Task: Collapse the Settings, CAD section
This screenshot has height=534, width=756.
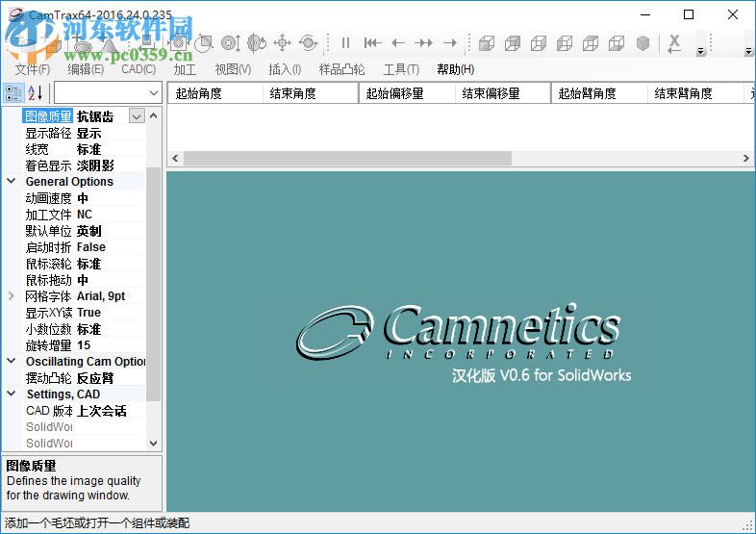Action: (12, 394)
